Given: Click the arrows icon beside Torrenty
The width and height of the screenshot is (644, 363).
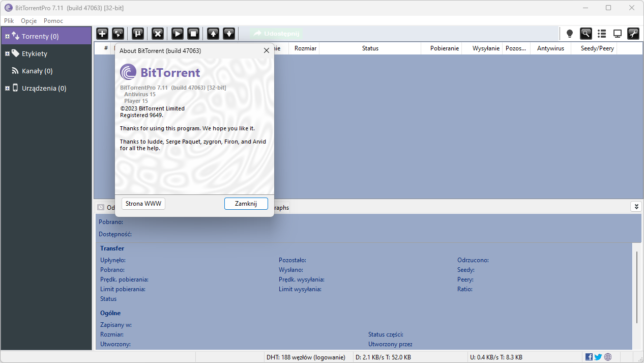Looking at the screenshot, I should [x=15, y=36].
